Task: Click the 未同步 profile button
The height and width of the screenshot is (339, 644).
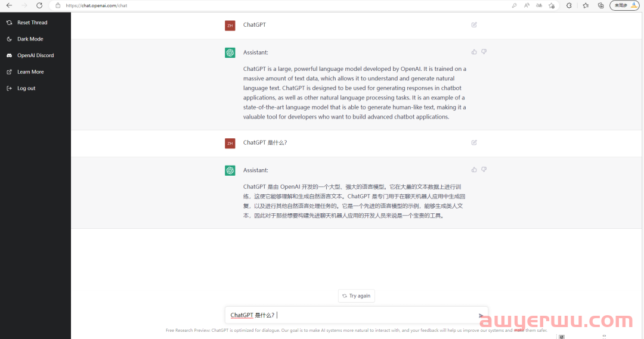Action: [624, 5]
